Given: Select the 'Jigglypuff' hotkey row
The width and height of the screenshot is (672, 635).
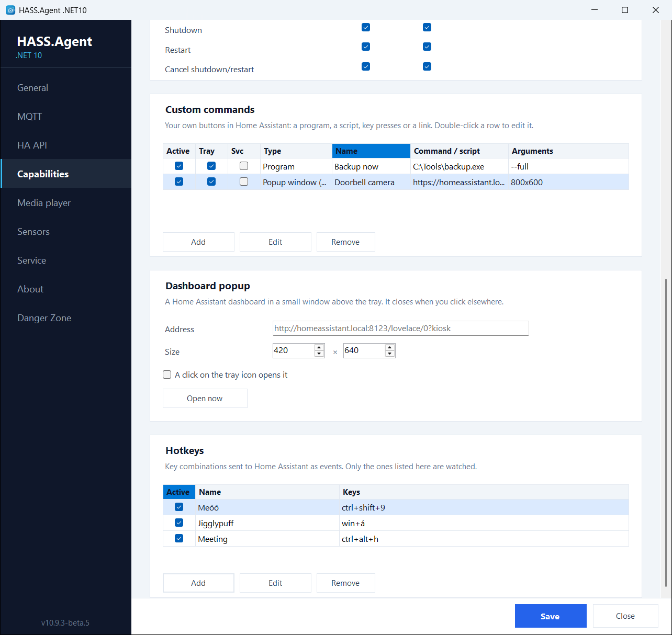Looking at the screenshot, I should (396, 523).
